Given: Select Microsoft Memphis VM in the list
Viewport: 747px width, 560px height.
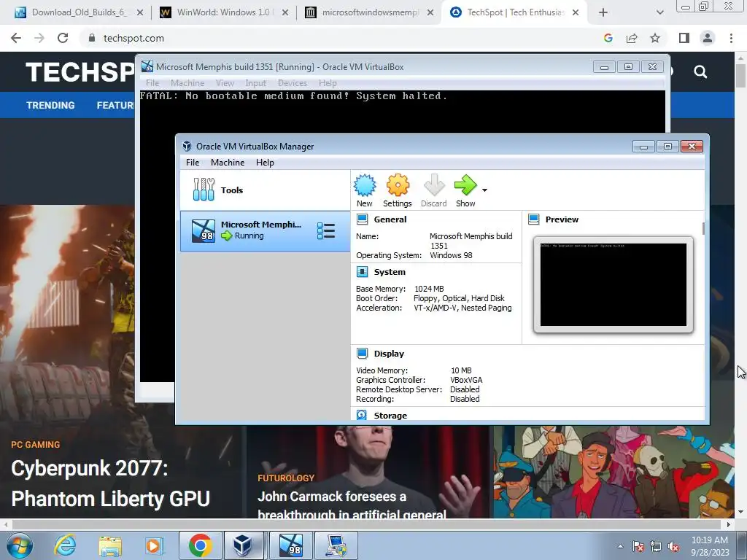Looking at the screenshot, I should (265, 230).
